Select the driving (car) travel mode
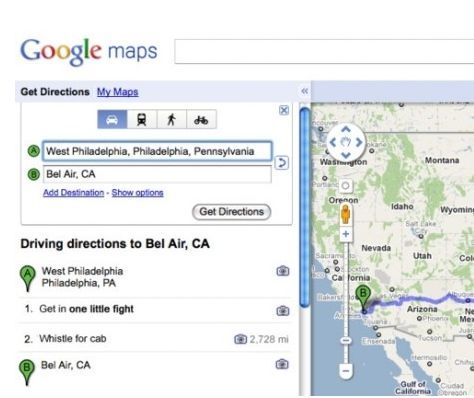The height and width of the screenshot is (398, 474). click(112, 119)
